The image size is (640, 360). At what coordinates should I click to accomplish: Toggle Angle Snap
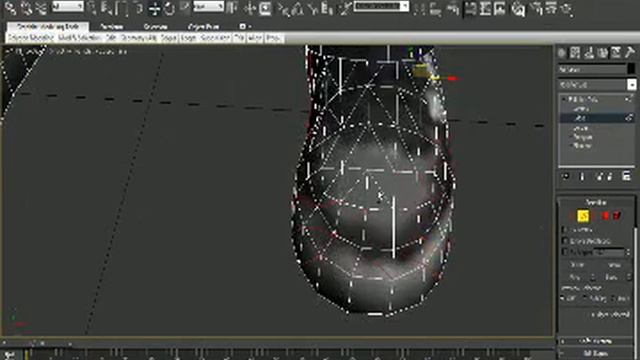(x=298, y=8)
